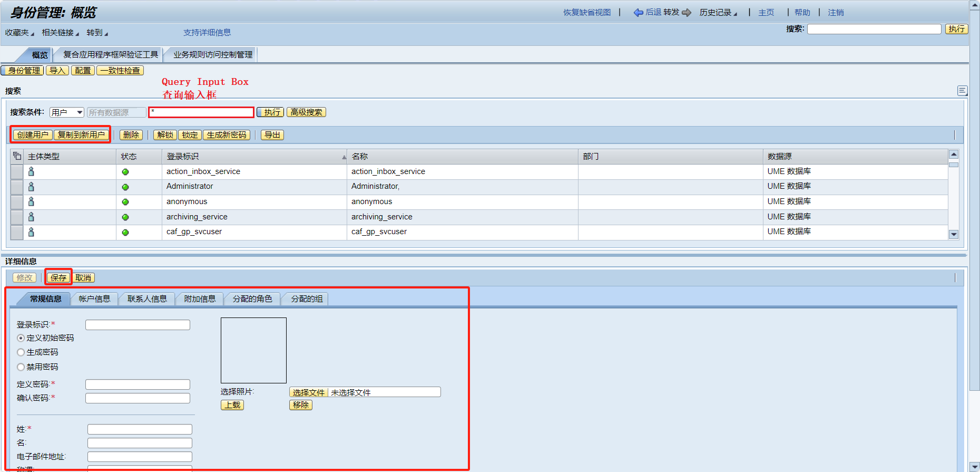Select row checkbox for Administrator
This screenshot has width=980, height=472.
(x=17, y=187)
